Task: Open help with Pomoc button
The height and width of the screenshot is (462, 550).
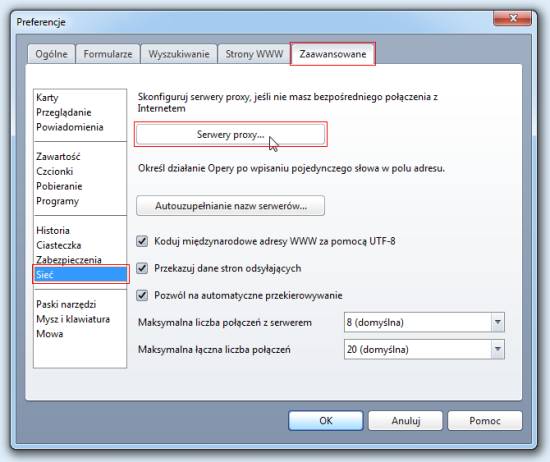Action: (485, 421)
